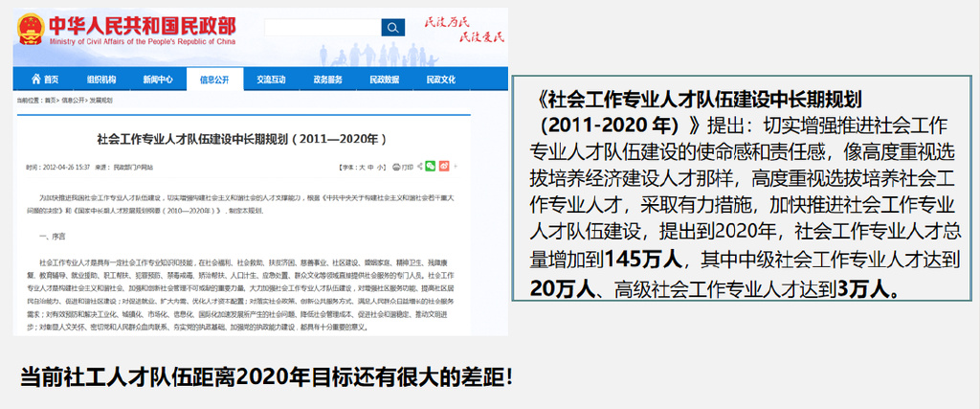Click the national emblem logo
This screenshot has height=409, width=980.
pos(31,29)
